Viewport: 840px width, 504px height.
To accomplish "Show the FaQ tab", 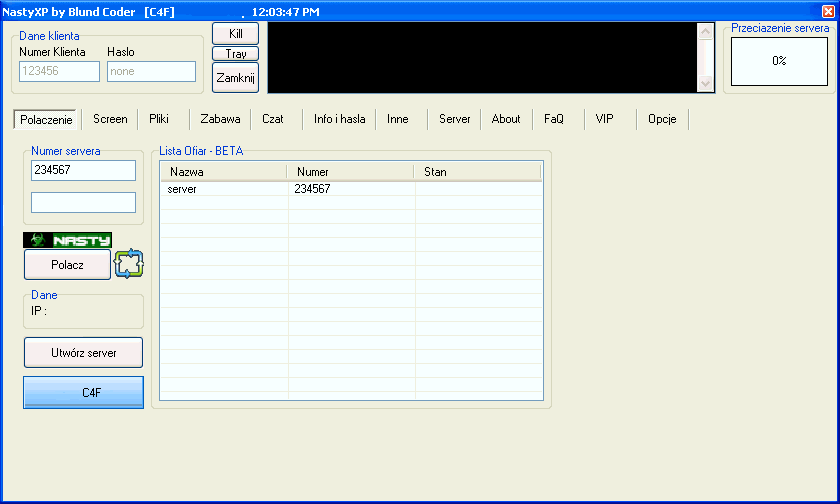I will (x=554, y=119).
